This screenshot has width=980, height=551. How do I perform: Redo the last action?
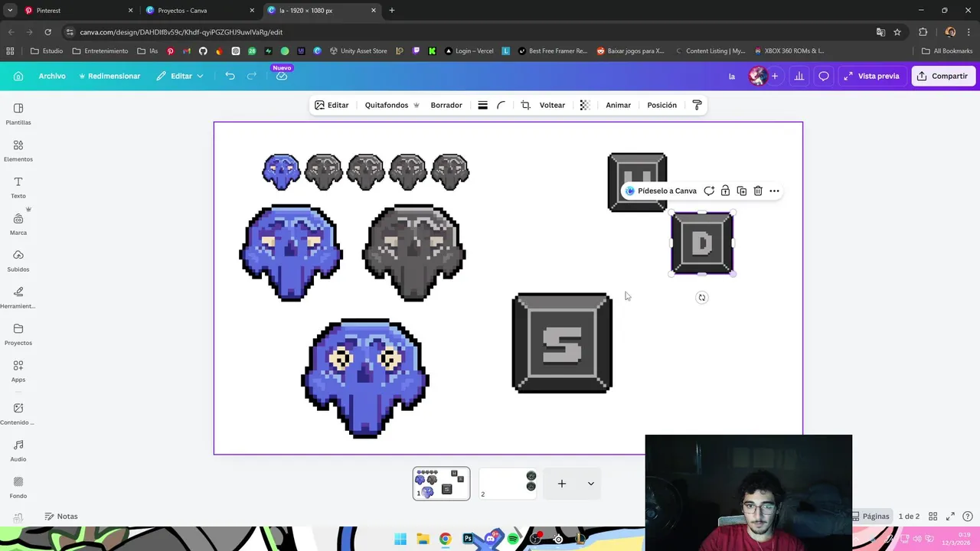(x=251, y=76)
